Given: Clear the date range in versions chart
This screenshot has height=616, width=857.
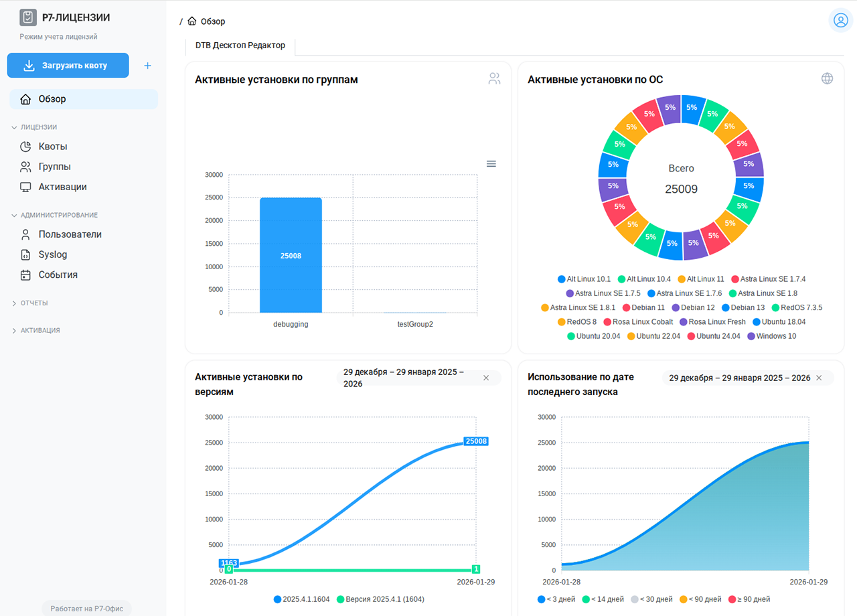Looking at the screenshot, I should click(x=486, y=378).
